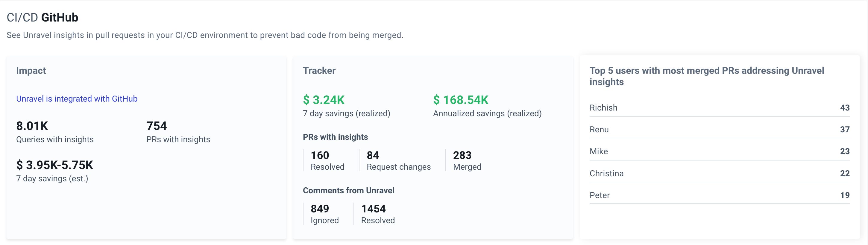The image size is (868, 245).
Task: Click the 160 Resolved PRs count
Action: (x=319, y=155)
